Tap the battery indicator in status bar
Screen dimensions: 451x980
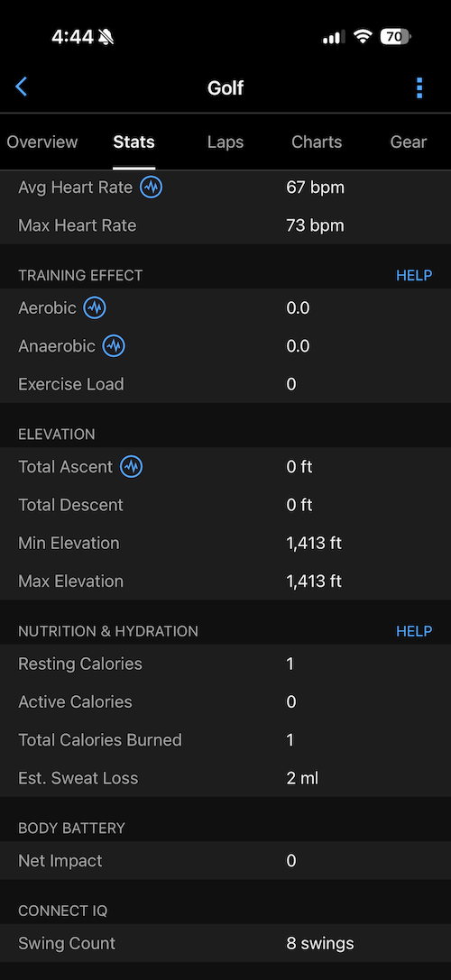pos(395,37)
